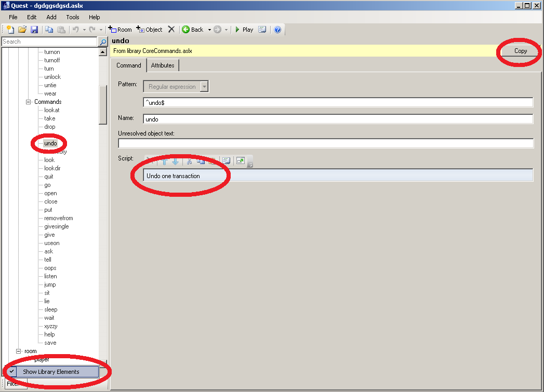Click the Unresolved object text field
This screenshot has width=544, height=392.
pyautogui.click(x=326, y=143)
